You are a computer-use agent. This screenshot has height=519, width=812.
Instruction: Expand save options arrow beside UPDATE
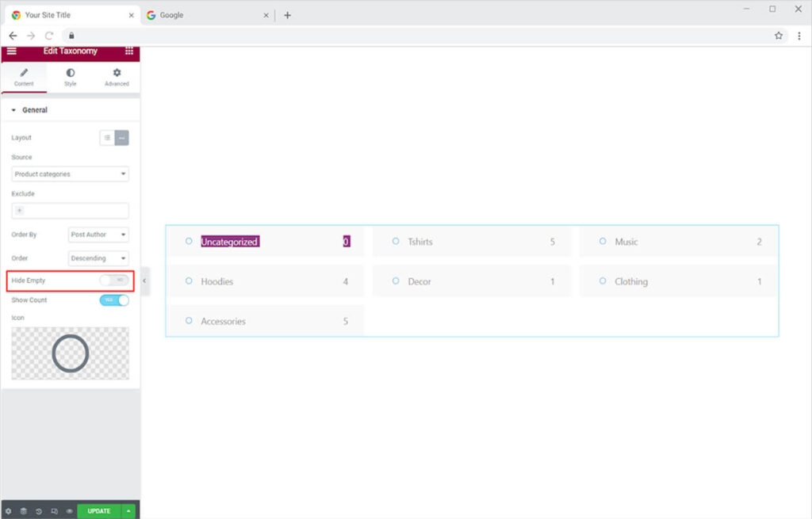coord(128,511)
